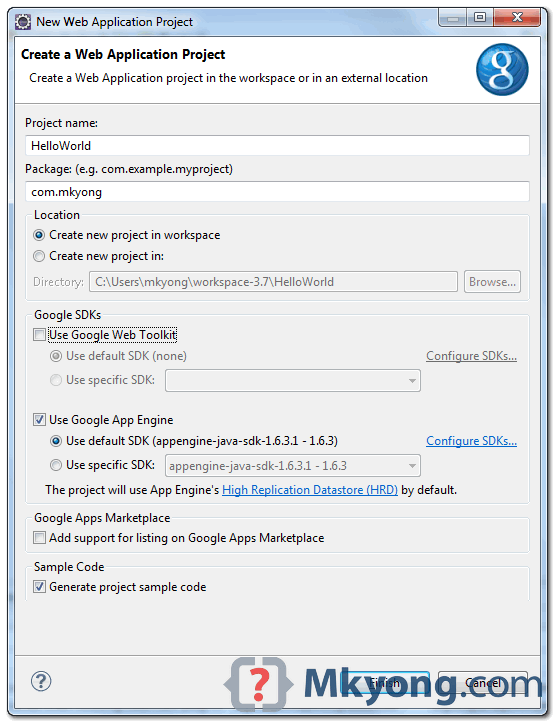Click the Browse... button
This screenshot has width=555, height=723.
(x=492, y=282)
